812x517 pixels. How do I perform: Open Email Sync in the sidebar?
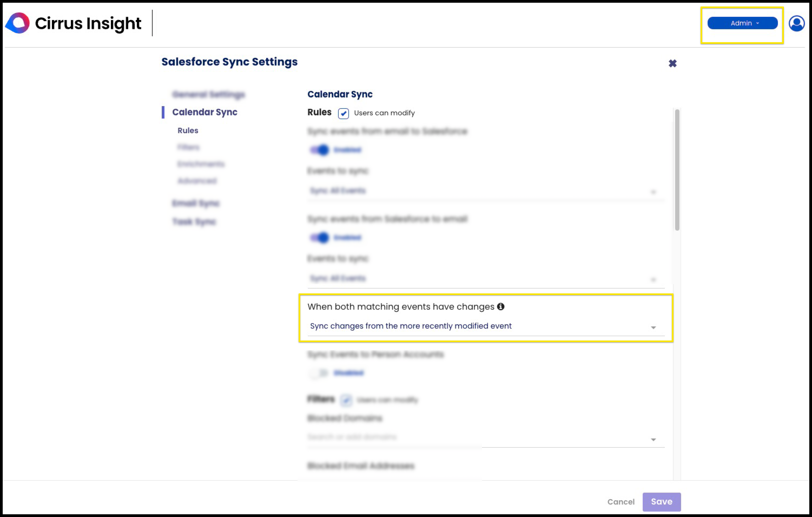(196, 204)
